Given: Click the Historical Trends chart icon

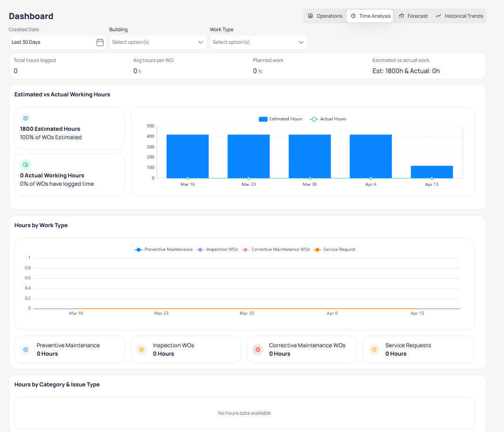Looking at the screenshot, I should click(x=438, y=16).
